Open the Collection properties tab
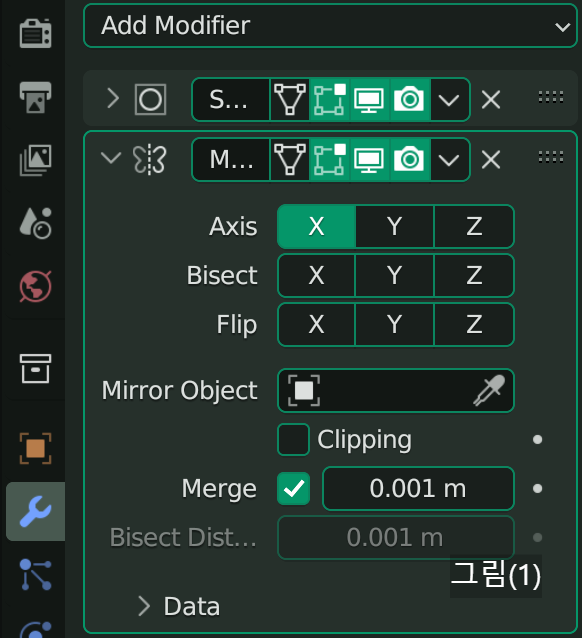 (x=35, y=369)
